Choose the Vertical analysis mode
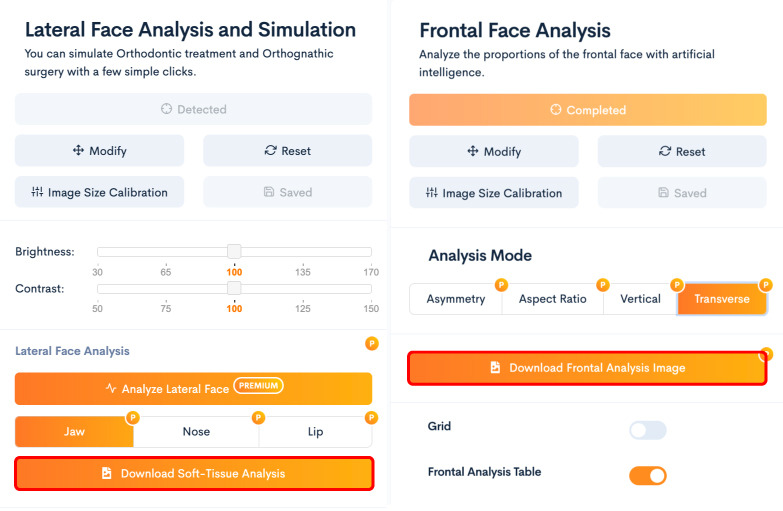The width and height of the screenshot is (783, 511). click(640, 299)
